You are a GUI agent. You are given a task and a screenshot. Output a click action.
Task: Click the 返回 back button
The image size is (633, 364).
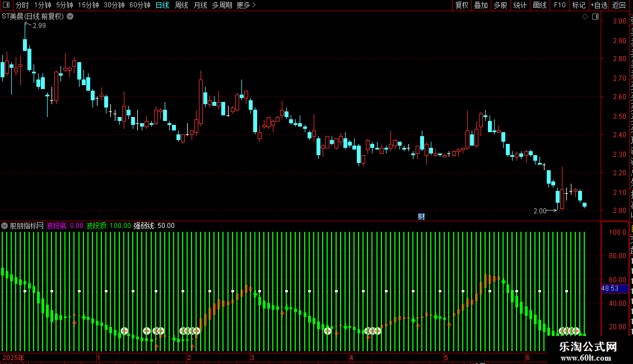619,5
